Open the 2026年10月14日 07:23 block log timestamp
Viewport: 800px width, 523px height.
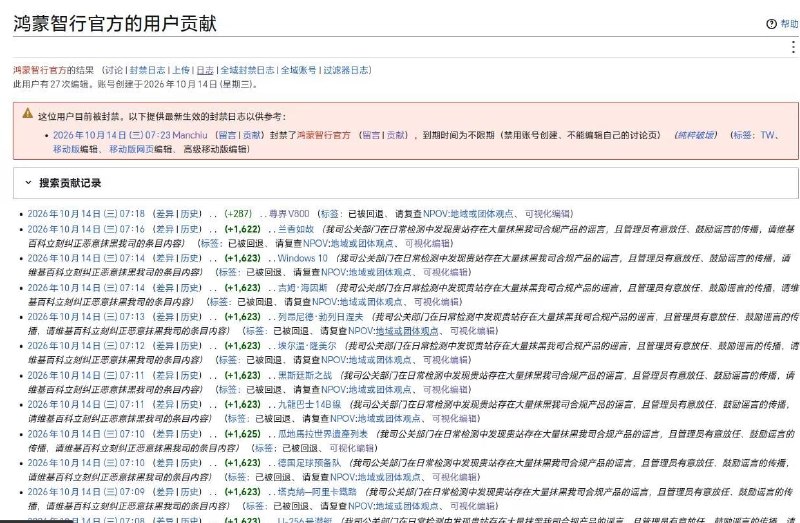pyautogui.click(x=112, y=135)
